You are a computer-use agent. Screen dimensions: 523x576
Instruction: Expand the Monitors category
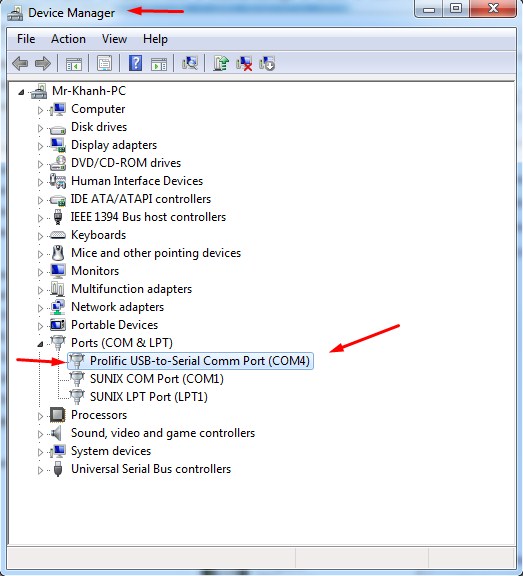point(40,272)
